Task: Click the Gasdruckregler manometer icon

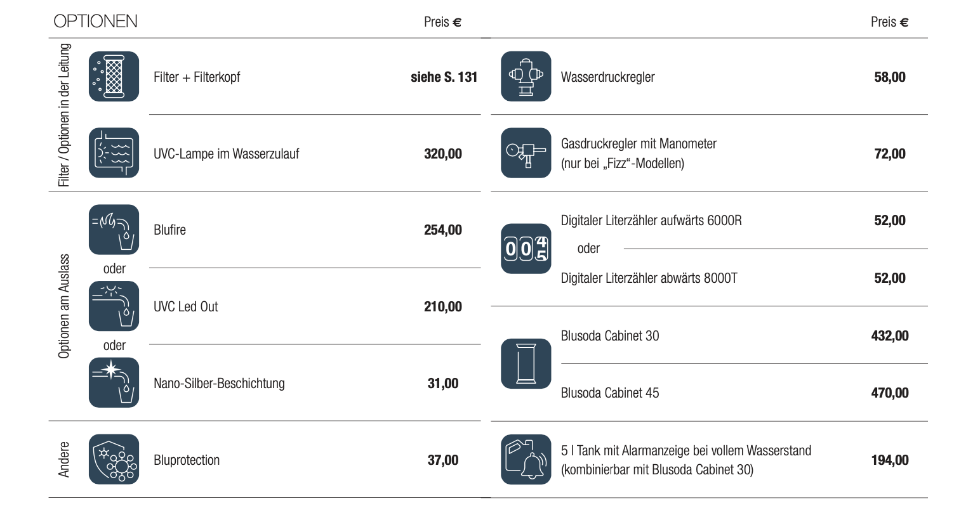Action: point(526,153)
